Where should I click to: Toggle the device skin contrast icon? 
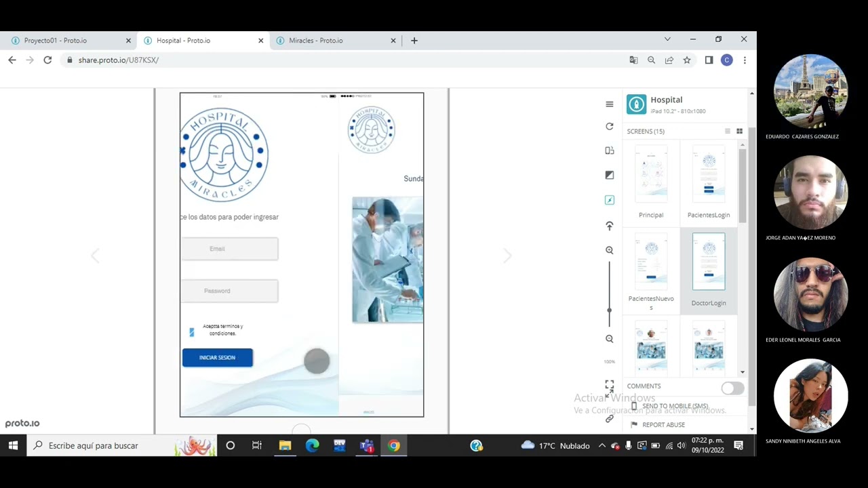point(610,175)
